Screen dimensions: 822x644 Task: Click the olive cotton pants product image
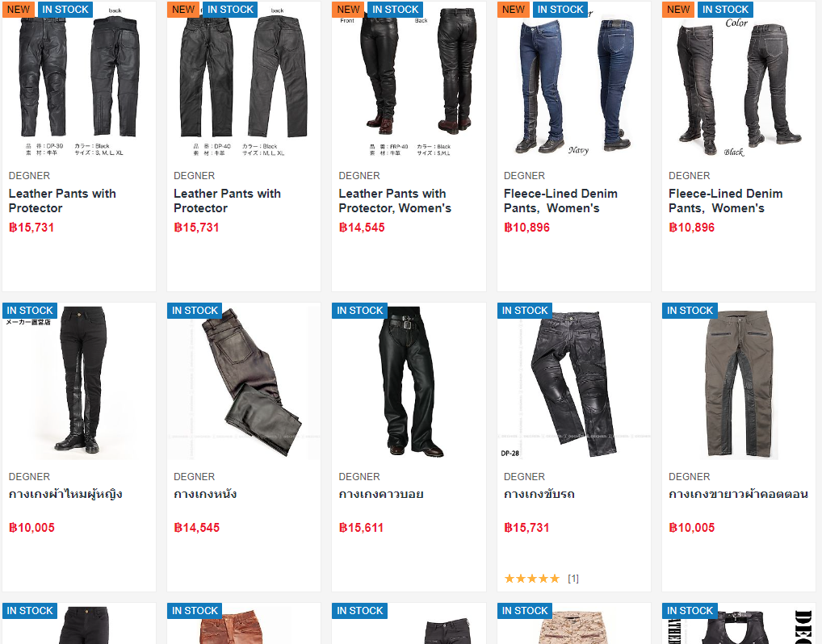click(x=739, y=381)
